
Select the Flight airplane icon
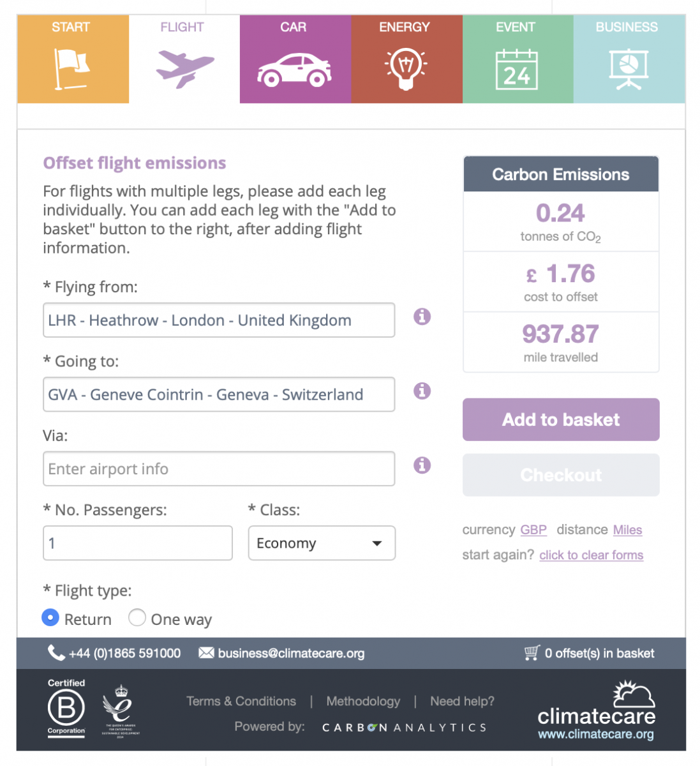(x=184, y=69)
